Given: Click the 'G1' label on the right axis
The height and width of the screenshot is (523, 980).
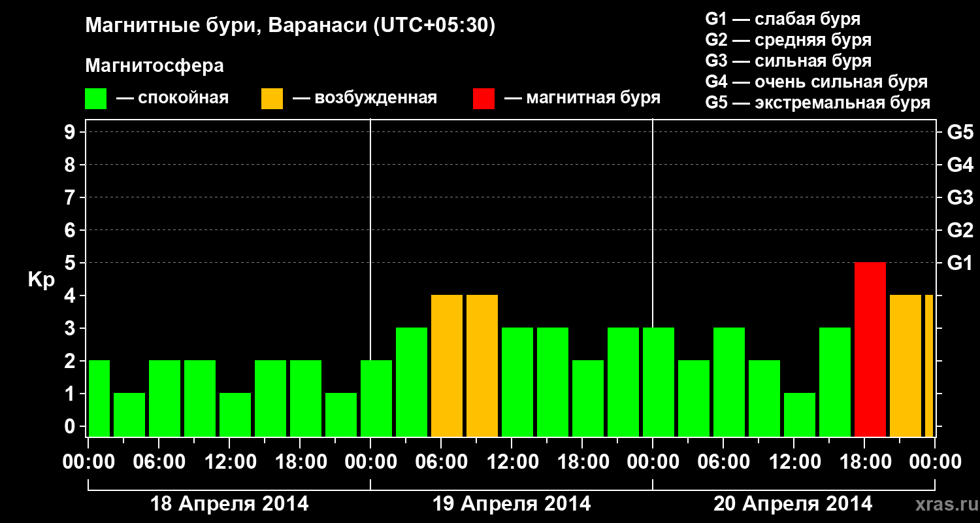Looking at the screenshot, I should [960, 263].
